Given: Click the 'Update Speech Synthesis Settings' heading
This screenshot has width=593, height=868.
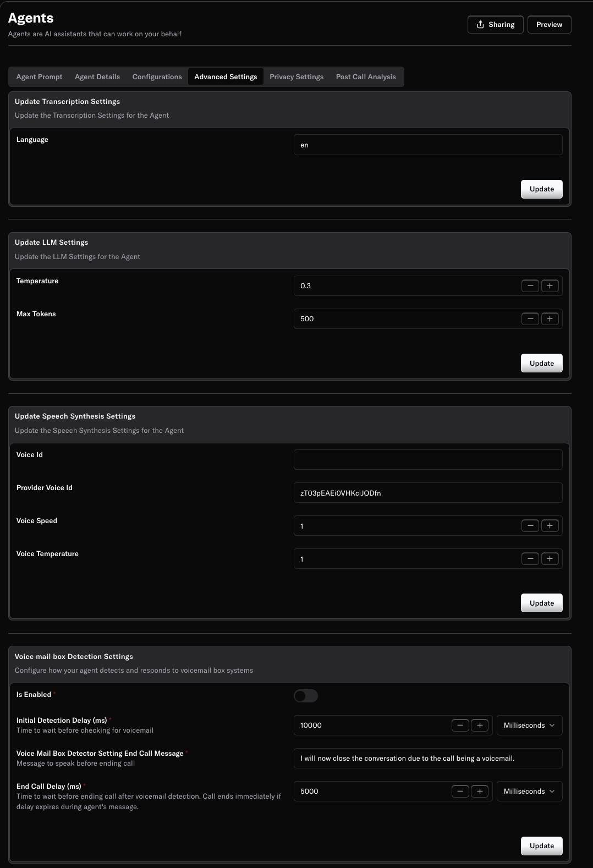Looking at the screenshot, I should tap(75, 416).
